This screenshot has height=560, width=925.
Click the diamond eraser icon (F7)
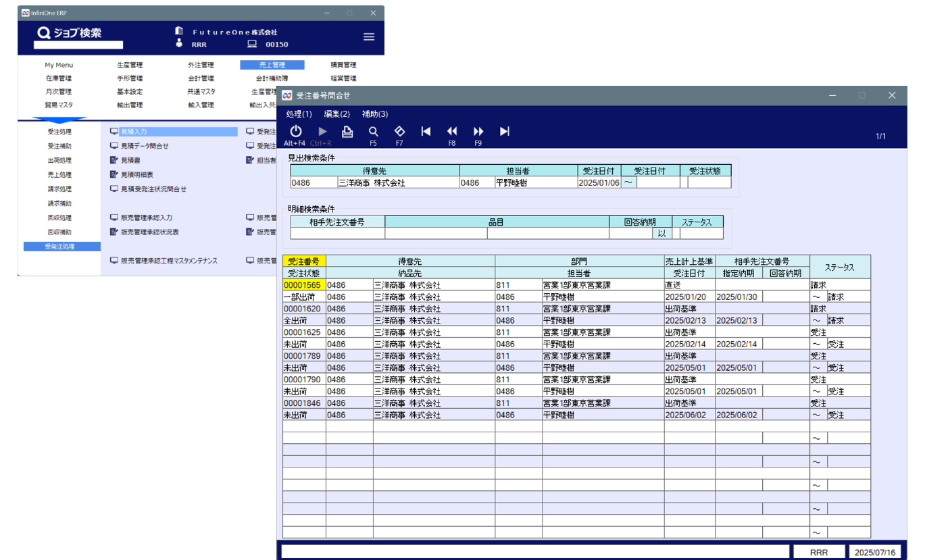tap(399, 132)
